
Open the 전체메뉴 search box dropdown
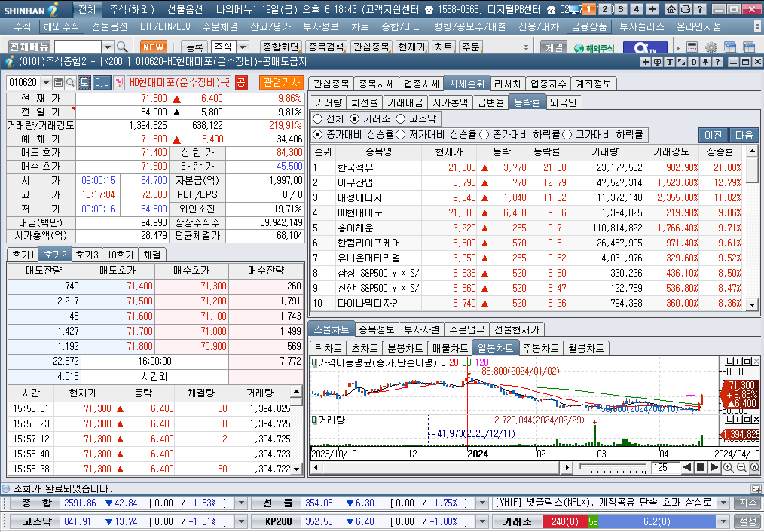click(x=108, y=47)
